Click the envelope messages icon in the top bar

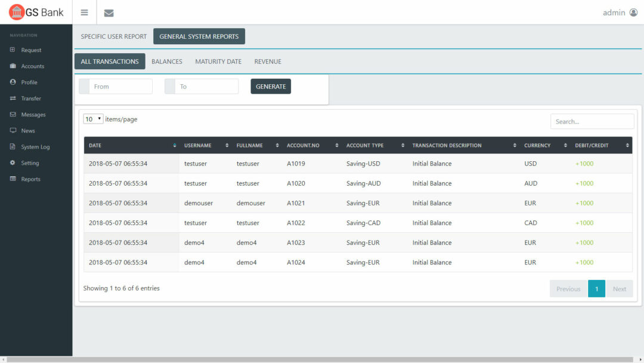tap(108, 12)
